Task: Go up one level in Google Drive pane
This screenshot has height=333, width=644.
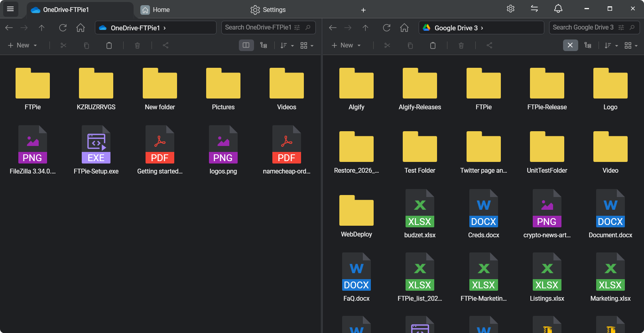Action: point(365,28)
